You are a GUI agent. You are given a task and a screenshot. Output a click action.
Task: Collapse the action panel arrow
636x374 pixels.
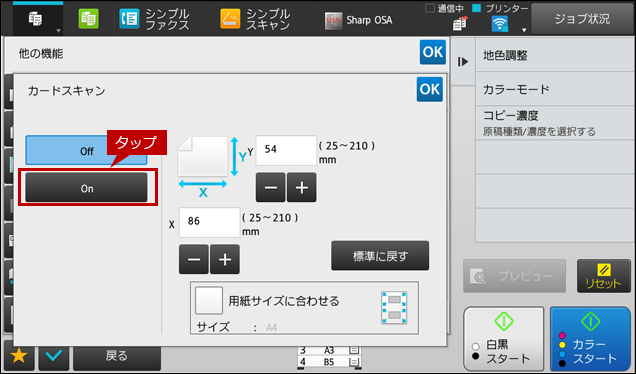(463, 62)
